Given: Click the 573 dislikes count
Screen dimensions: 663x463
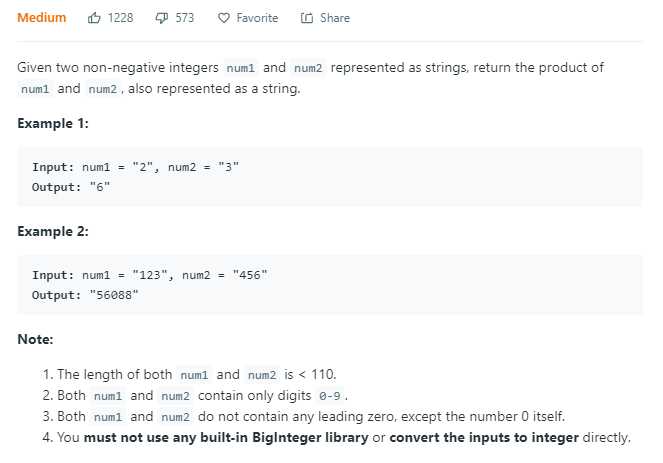Looking at the screenshot, I should tap(185, 18).
